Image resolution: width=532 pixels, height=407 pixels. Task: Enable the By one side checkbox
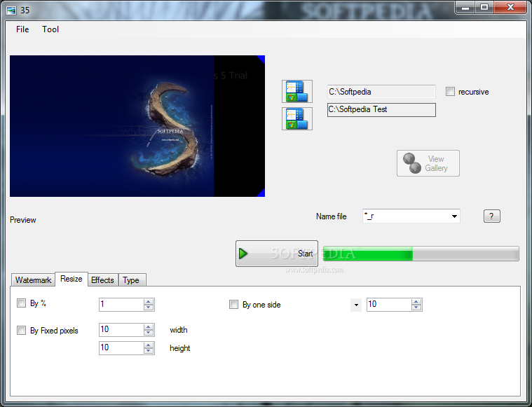[x=234, y=304]
